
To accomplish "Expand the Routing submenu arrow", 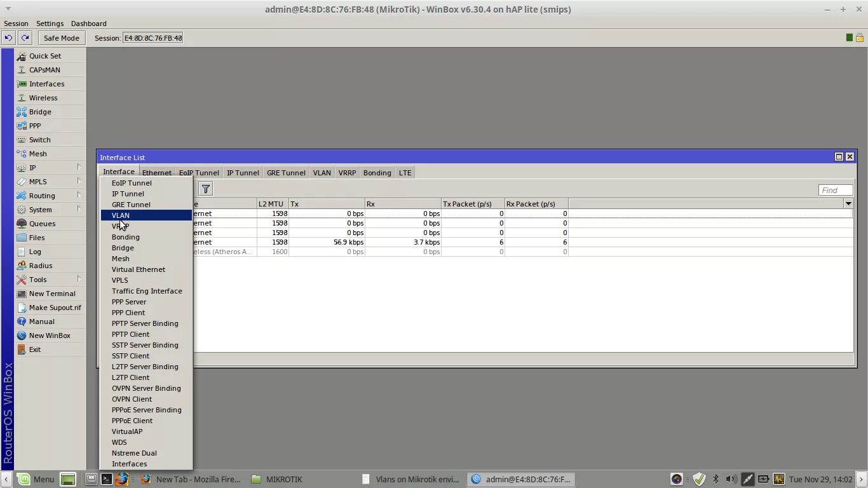I will [x=79, y=195].
